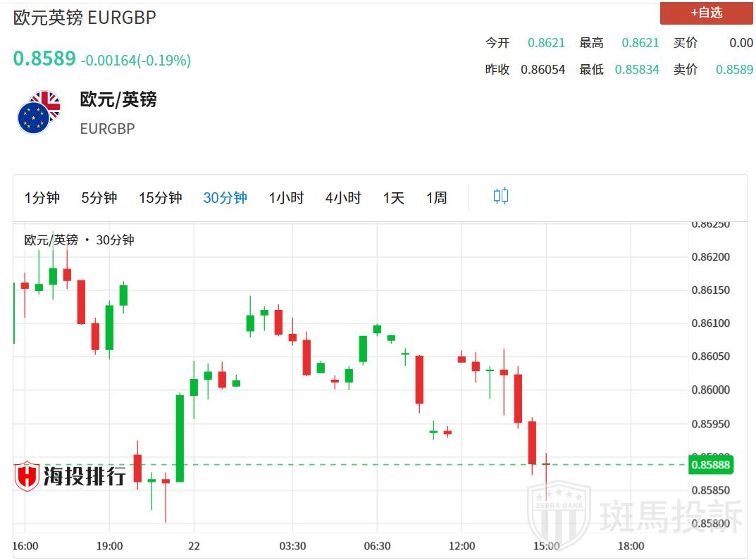This screenshot has height=560, width=756.
Task: Switch to the 1分钟 timeframe
Action: pos(42,198)
